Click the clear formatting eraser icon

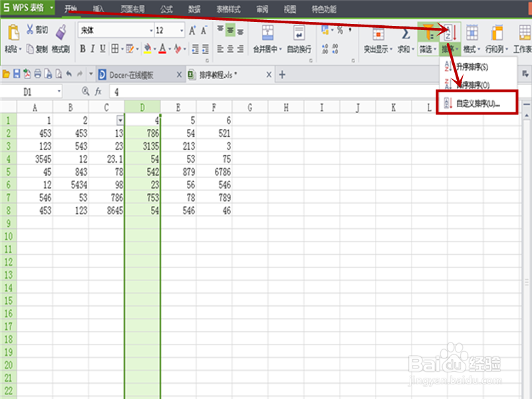[x=178, y=49]
